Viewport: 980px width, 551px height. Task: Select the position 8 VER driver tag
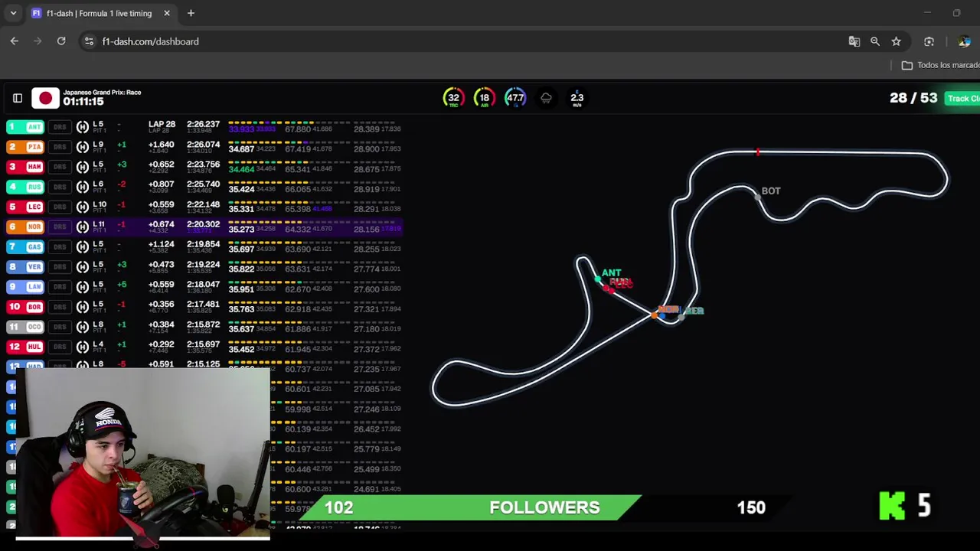(25, 267)
